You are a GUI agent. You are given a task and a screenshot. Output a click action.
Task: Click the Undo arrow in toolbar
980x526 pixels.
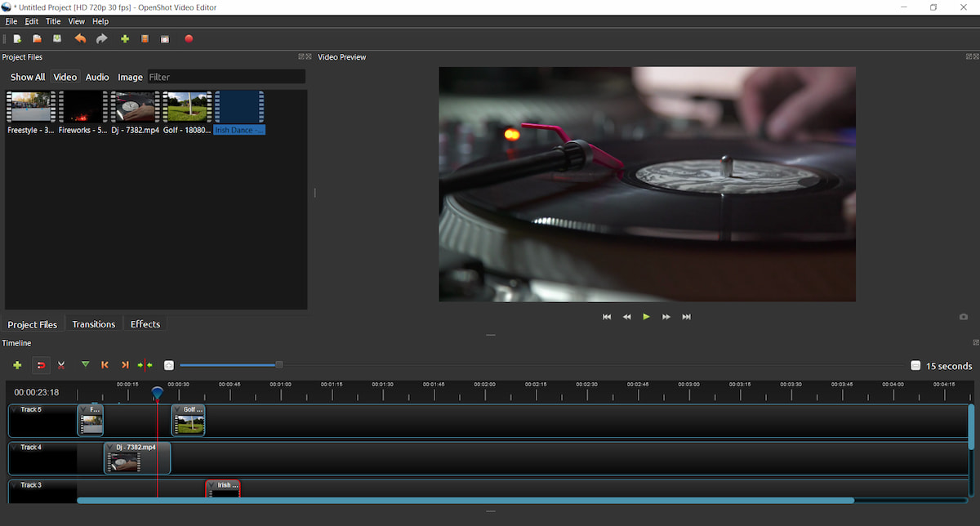click(80, 38)
